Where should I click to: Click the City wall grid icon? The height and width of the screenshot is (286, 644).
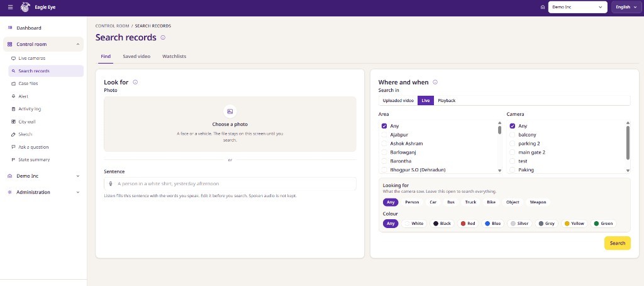click(x=14, y=122)
